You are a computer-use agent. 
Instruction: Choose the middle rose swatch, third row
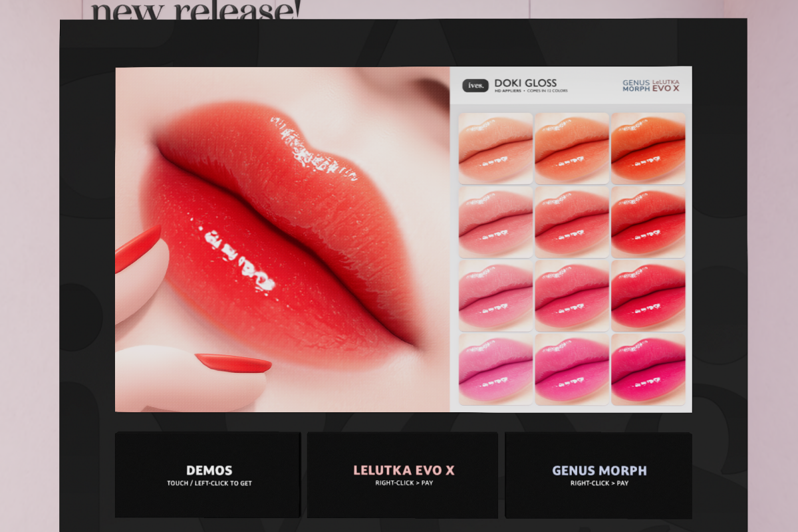(x=572, y=295)
